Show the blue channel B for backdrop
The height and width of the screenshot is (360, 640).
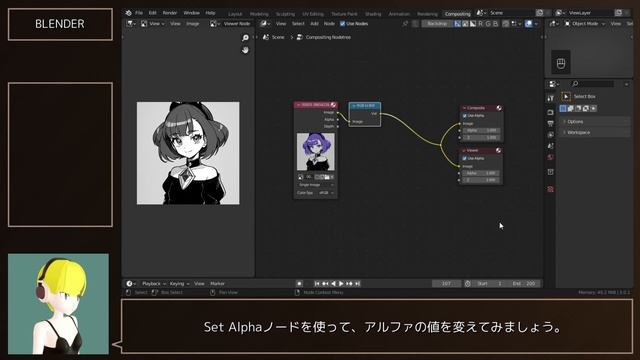coord(496,24)
